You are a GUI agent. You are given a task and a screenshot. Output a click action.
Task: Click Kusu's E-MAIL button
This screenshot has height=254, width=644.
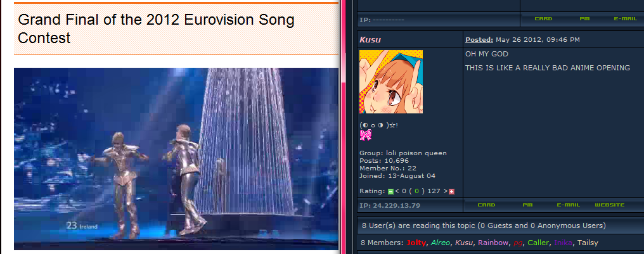pos(569,205)
